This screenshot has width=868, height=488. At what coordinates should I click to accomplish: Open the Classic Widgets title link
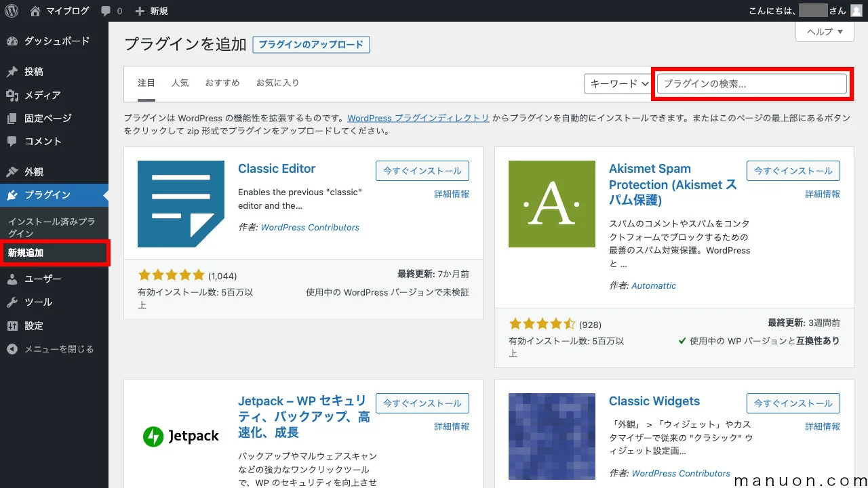[654, 401]
